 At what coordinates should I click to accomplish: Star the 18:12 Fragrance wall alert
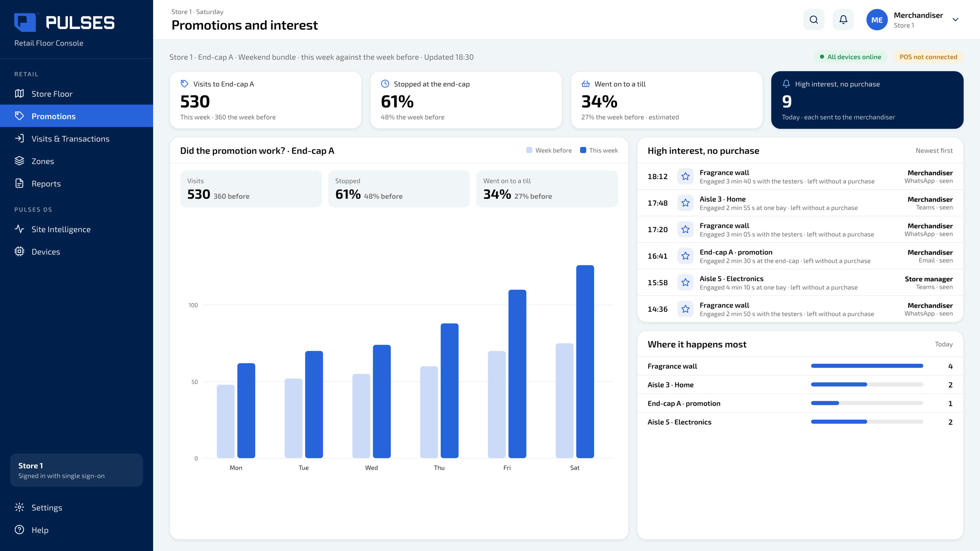pyautogui.click(x=685, y=176)
